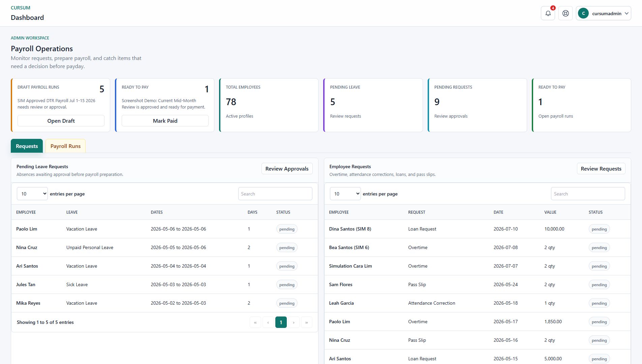Click Dina Santos (SIM 8) row
The height and width of the screenshot is (364, 642).
(x=477, y=229)
